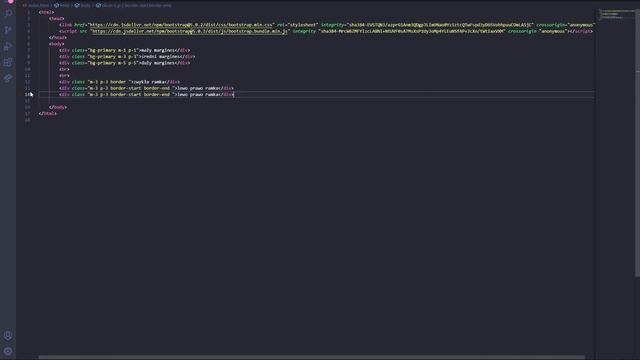Open the Run and Debug view
Image resolution: width=640 pixels, height=360 pixels.
8,46
